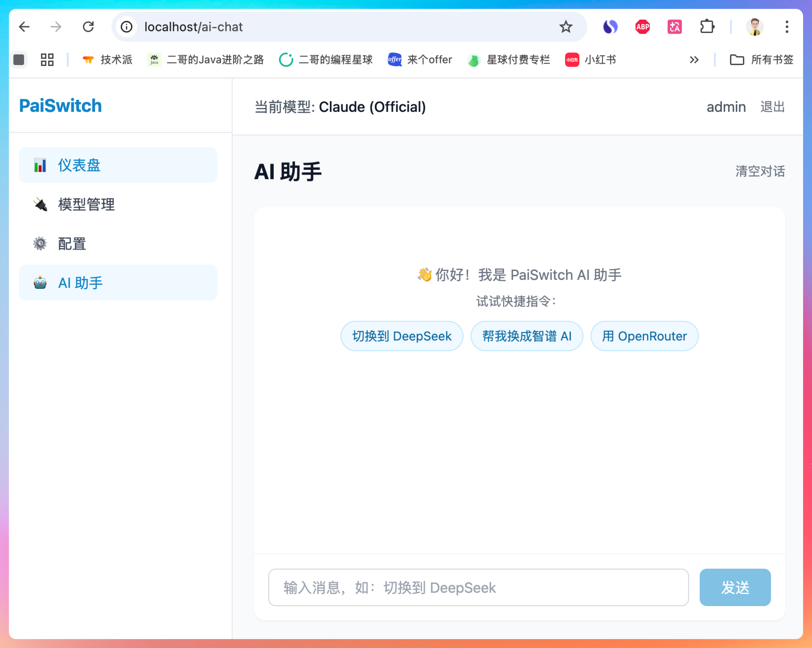The height and width of the screenshot is (648, 812).
Task: Open Chrome three-dot menu
Action: (x=787, y=27)
